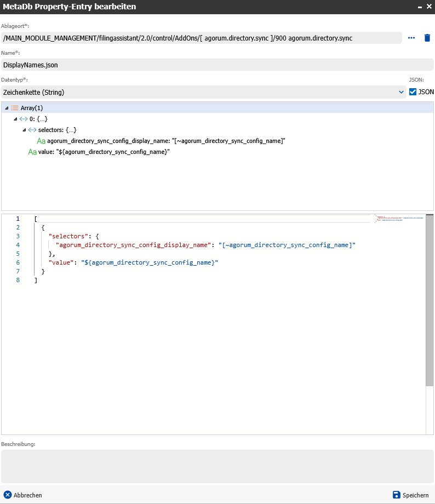
Task: Click "agorum_directory_sync_config_display_name" key in code editor
Action: click(x=134, y=245)
